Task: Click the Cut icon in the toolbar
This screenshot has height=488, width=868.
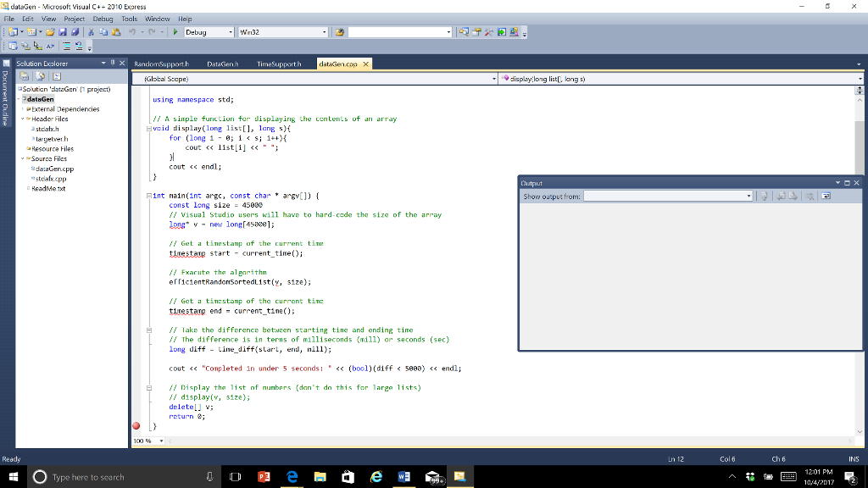Action: pos(91,33)
